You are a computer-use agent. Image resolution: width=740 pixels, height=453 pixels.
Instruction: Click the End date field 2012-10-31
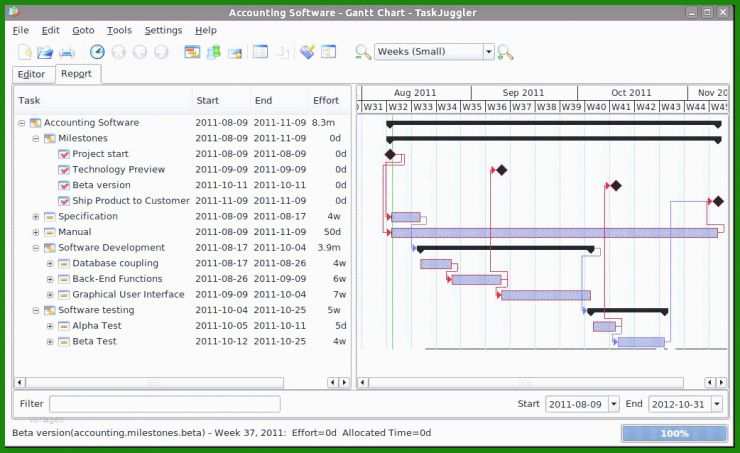[x=680, y=404]
